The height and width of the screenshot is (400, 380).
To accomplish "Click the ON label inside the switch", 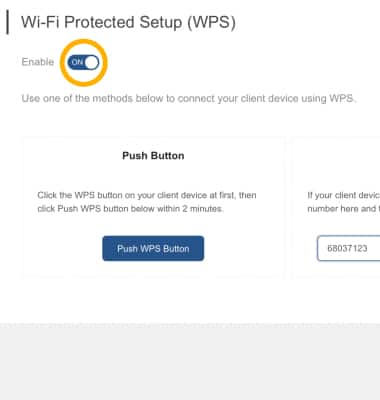I will click(77, 62).
